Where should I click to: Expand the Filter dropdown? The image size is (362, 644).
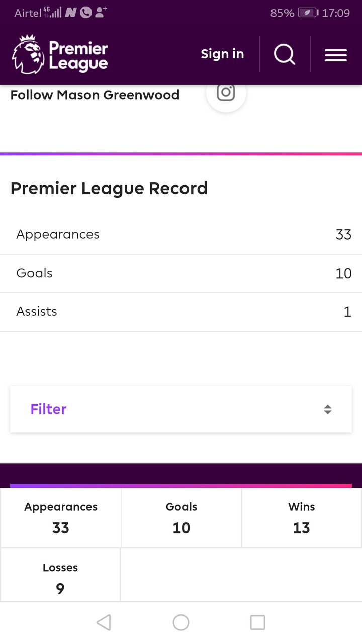[x=181, y=409]
